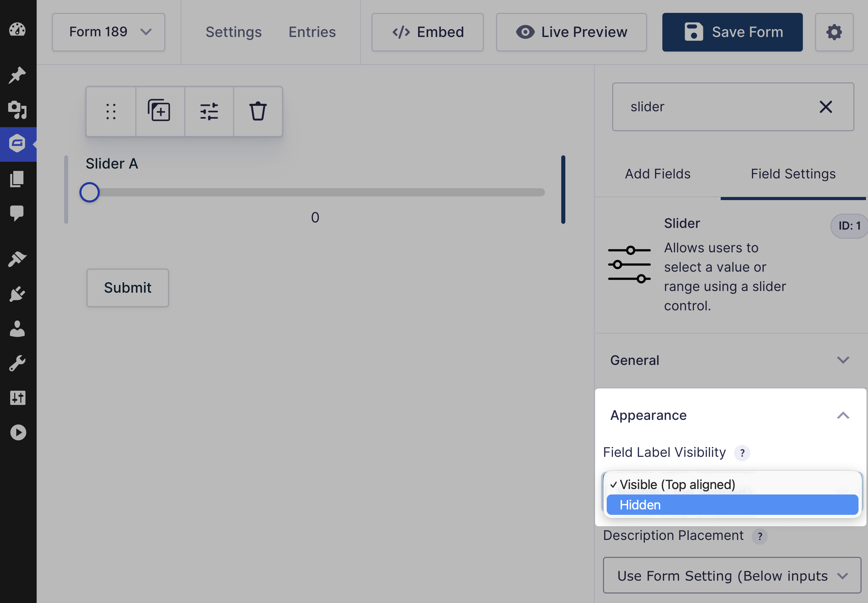Open the form settings gear icon

tap(834, 32)
